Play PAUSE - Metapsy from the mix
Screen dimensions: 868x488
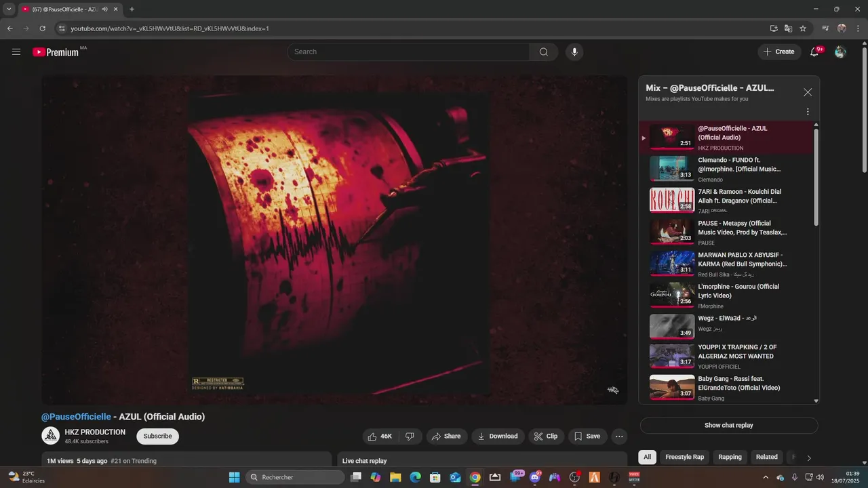click(726, 232)
